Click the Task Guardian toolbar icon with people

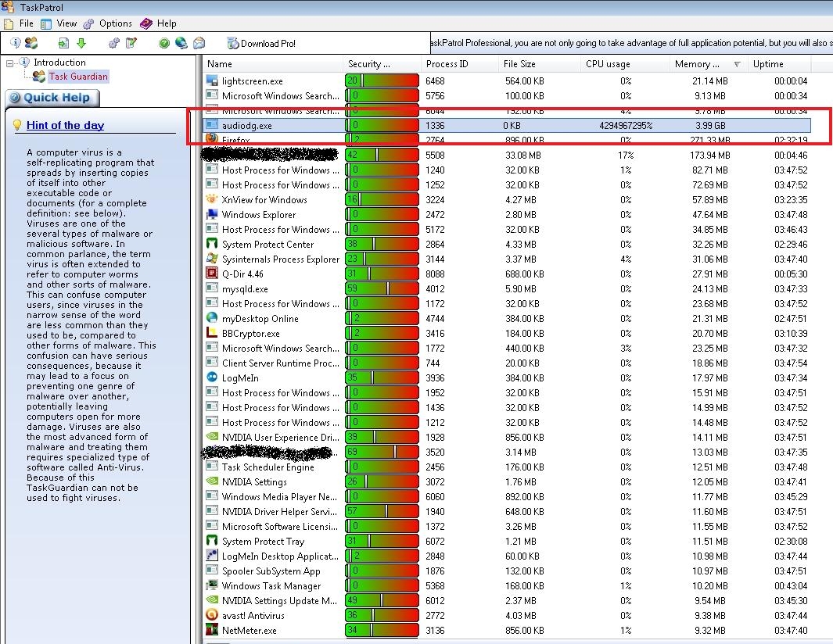[31, 43]
